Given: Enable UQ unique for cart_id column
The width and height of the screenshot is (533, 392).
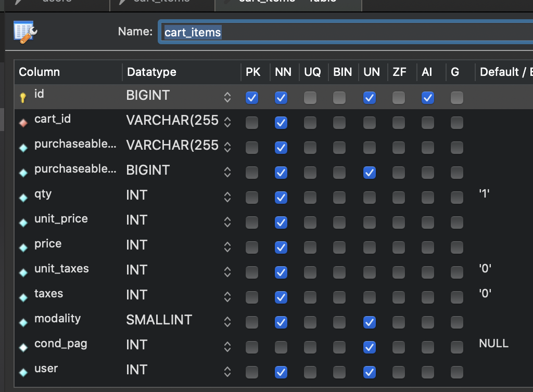Looking at the screenshot, I should coord(310,123).
